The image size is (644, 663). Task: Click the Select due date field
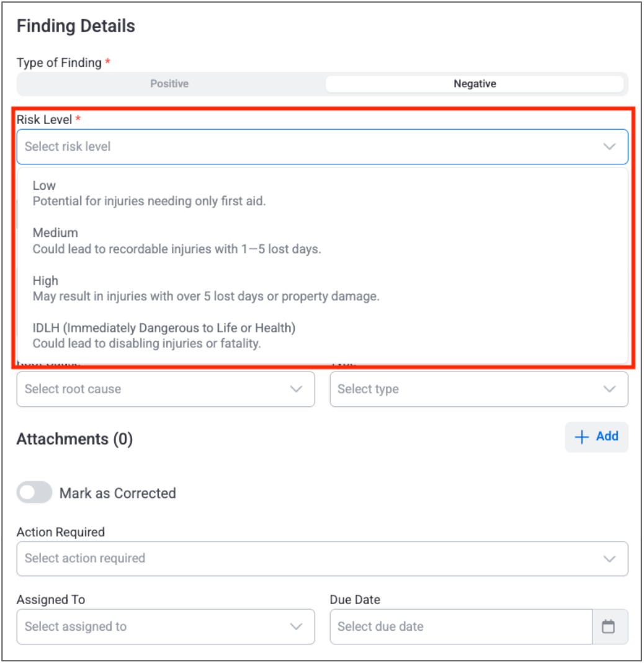pos(460,626)
